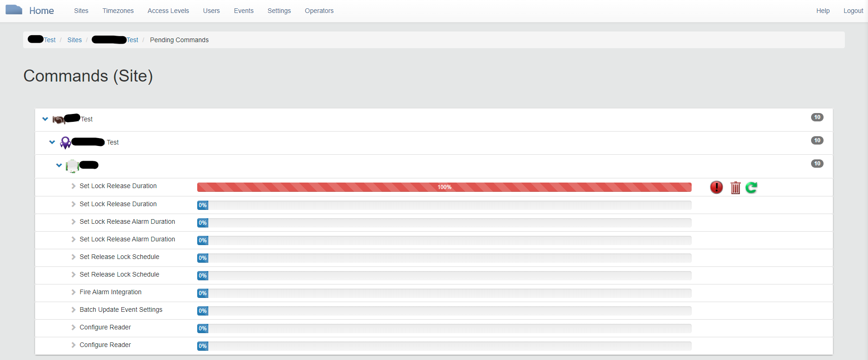Click the Commands (Site) heading
The width and height of the screenshot is (868, 360).
88,76
